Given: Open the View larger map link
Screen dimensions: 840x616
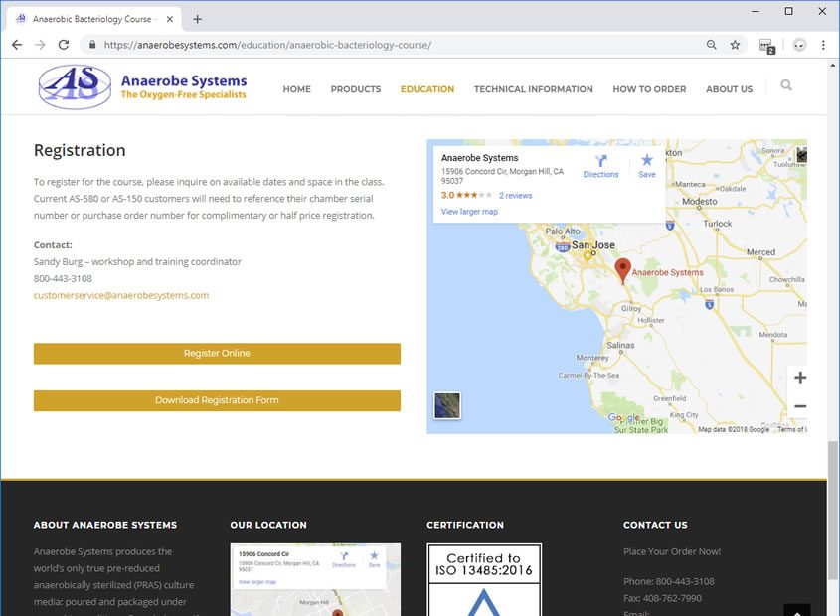Looking at the screenshot, I should point(469,212).
